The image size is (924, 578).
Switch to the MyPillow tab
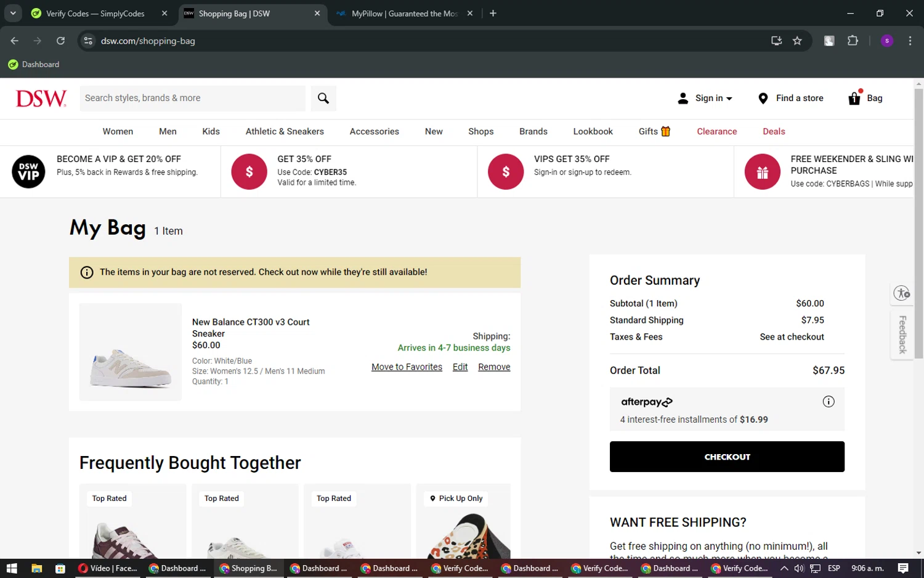click(404, 14)
